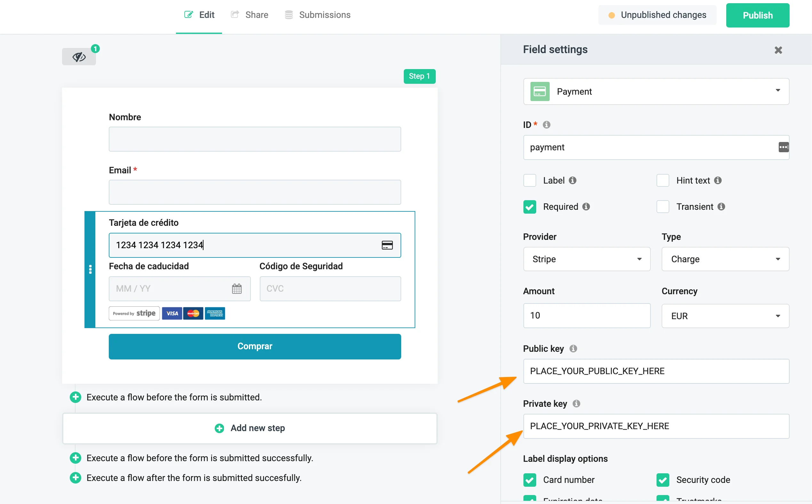This screenshot has height=504, width=812.
Task: Click the info icon beside Transient
Action: (721, 207)
